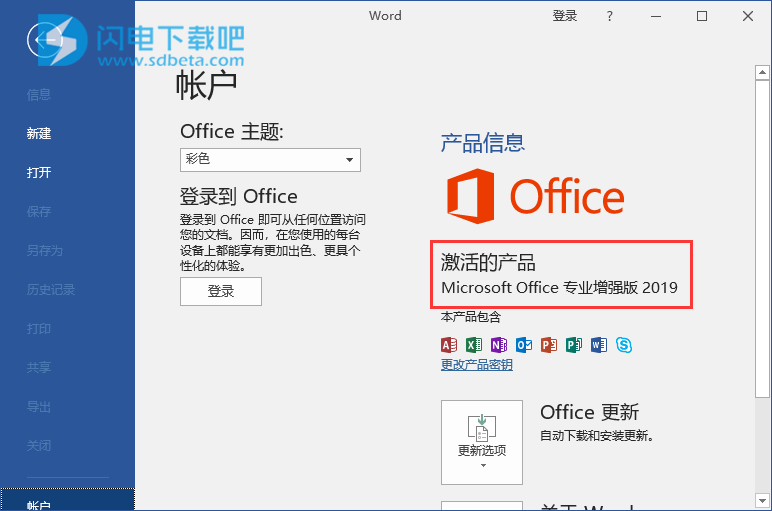This screenshot has height=511, width=772.
Task: Select 共享 in the sidebar
Action: tap(39, 367)
